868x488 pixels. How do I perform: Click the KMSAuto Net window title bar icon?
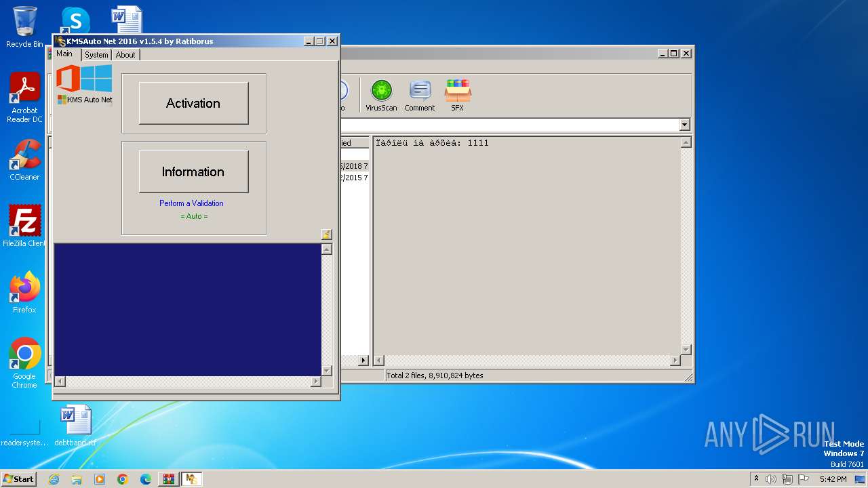(x=61, y=41)
